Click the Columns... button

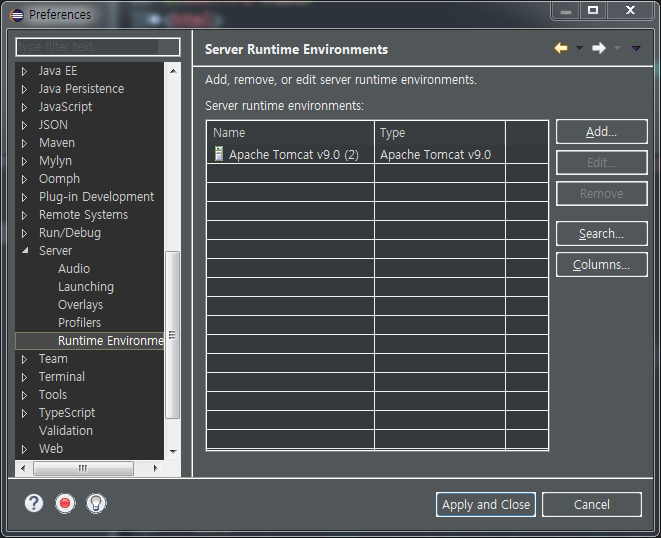click(x=602, y=265)
